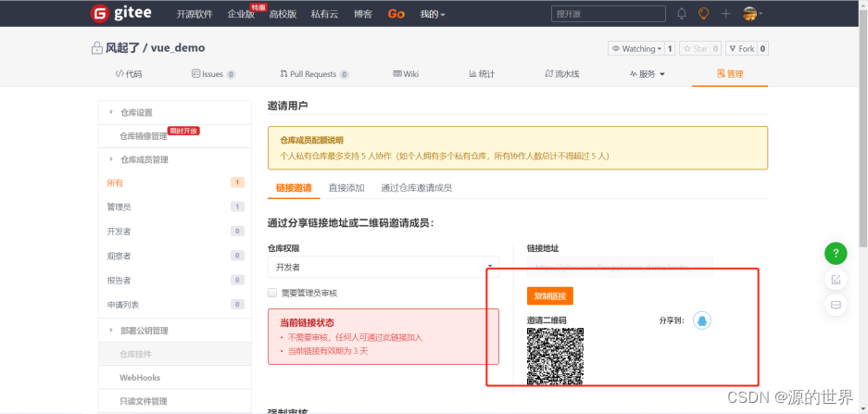Share invite link via QQ icon
The width and height of the screenshot is (868, 414).
(702, 320)
